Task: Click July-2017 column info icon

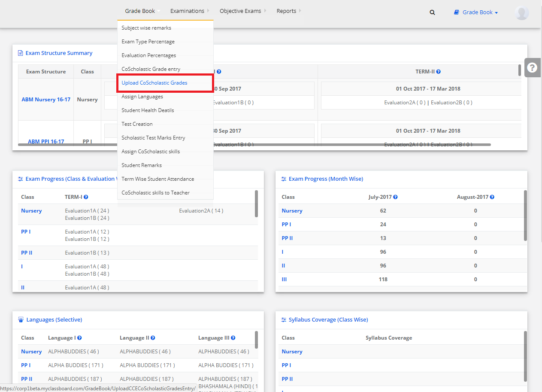Action: (x=395, y=197)
